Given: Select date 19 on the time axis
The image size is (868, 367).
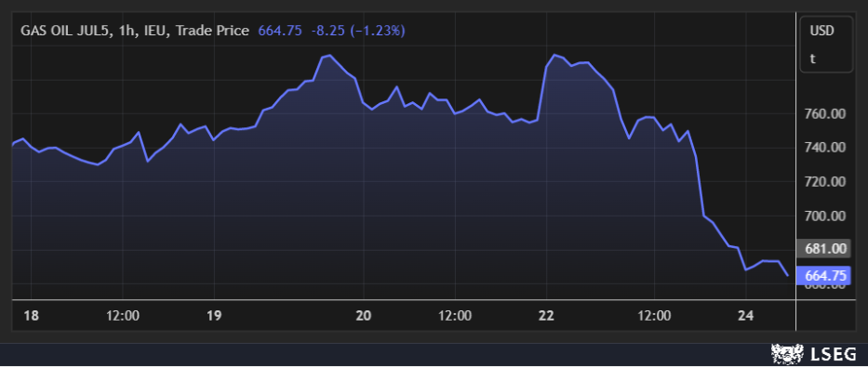Looking at the screenshot, I should (x=214, y=316).
